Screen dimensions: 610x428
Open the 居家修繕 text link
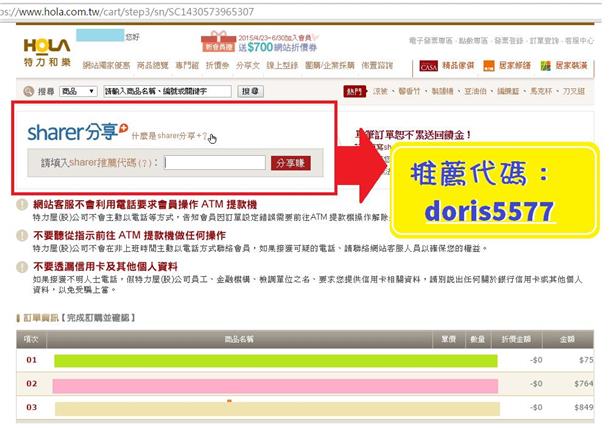tap(515, 66)
